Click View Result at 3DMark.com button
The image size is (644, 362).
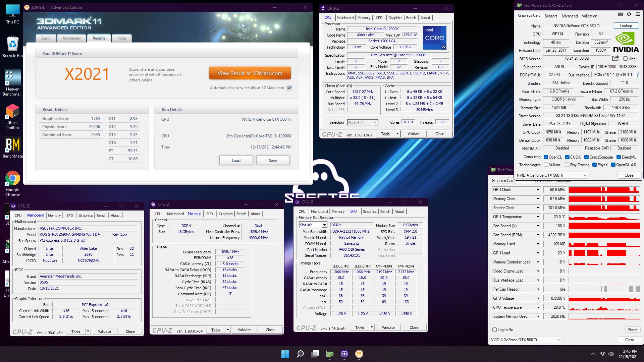[250, 73]
